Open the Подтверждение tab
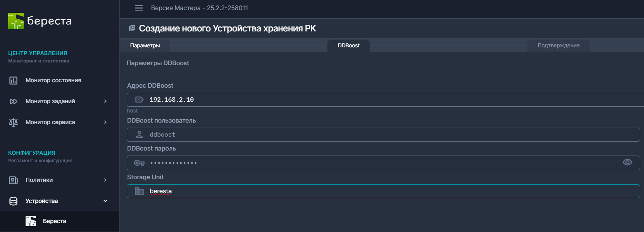 [x=558, y=45]
